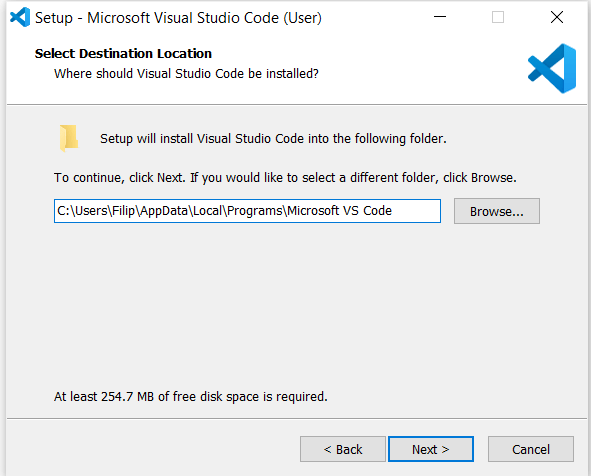Minimize the setup window

[440, 17]
